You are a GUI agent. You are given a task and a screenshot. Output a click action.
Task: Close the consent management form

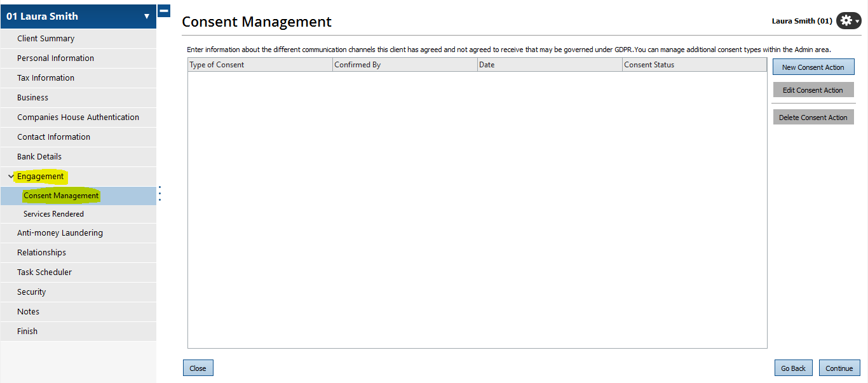[198, 368]
